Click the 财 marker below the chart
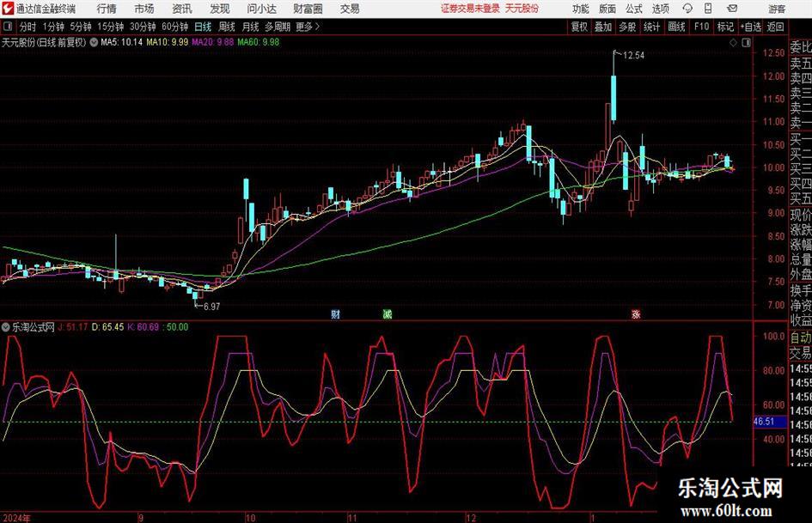Screen dimensions: 812x523 pyautogui.click(x=336, y=314)
